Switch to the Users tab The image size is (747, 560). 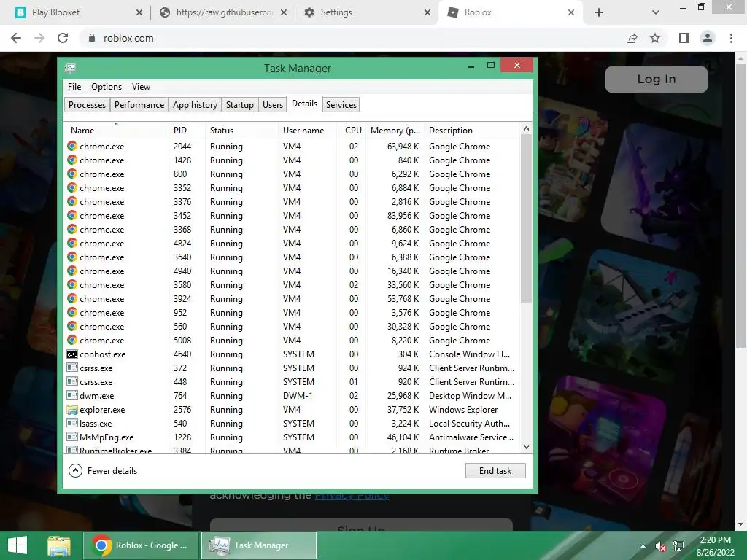point(273,105)
